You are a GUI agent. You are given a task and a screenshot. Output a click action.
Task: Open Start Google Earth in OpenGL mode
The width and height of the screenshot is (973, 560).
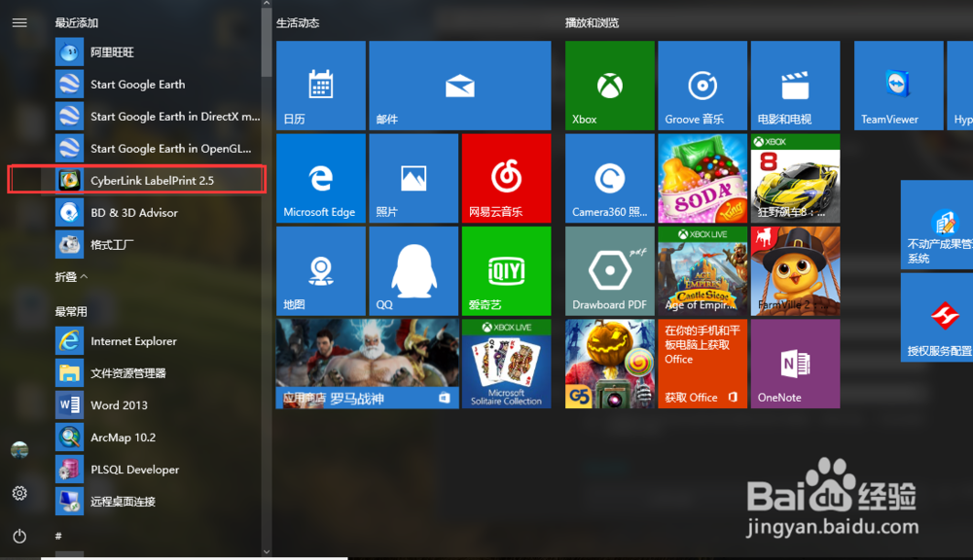(157, 148)
